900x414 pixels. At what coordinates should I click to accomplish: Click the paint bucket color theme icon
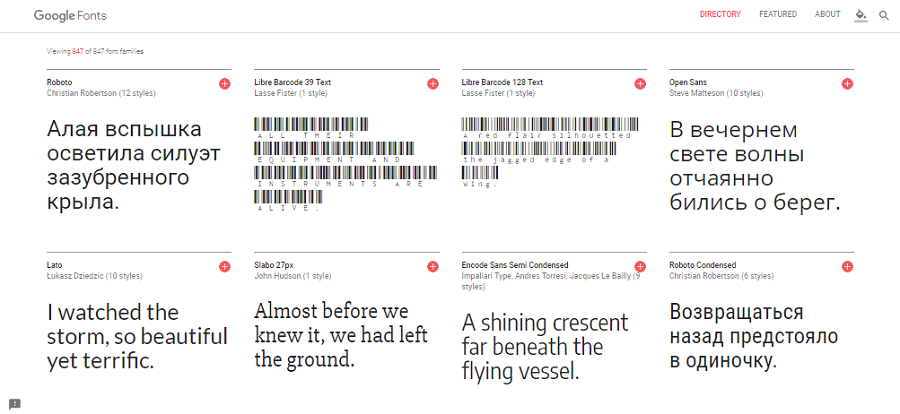[861, 15]
